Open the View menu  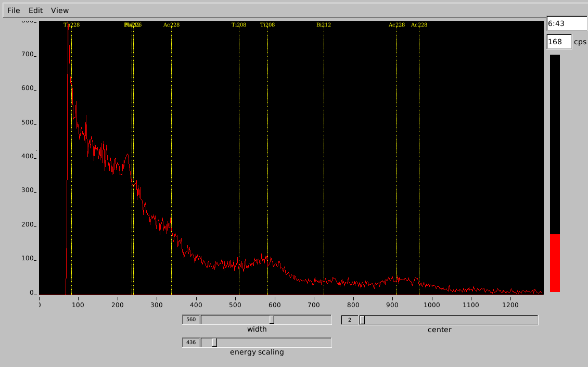click(x=60, y=10)
